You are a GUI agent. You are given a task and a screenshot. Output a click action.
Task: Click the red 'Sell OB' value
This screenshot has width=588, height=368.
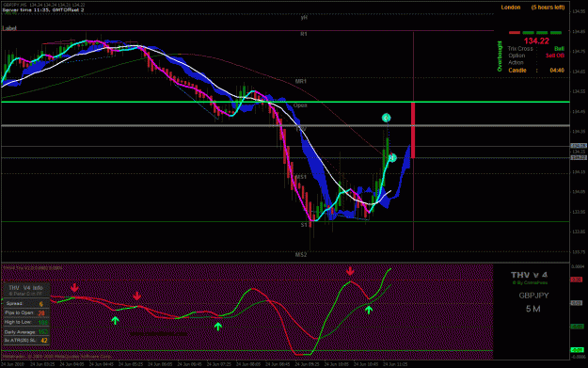[x=555, y=56]
